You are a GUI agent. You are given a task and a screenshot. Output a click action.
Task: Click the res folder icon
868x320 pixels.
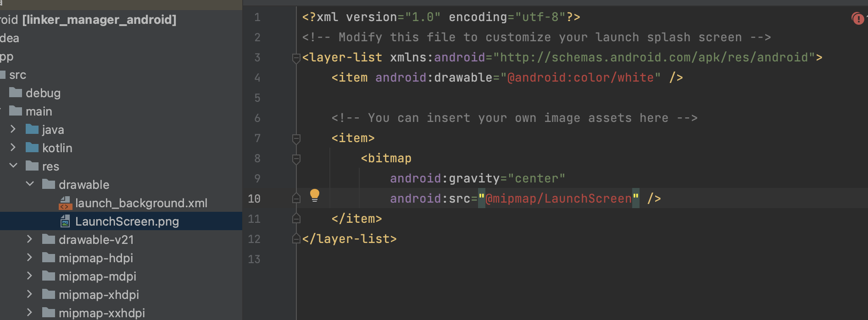point(32,166)
